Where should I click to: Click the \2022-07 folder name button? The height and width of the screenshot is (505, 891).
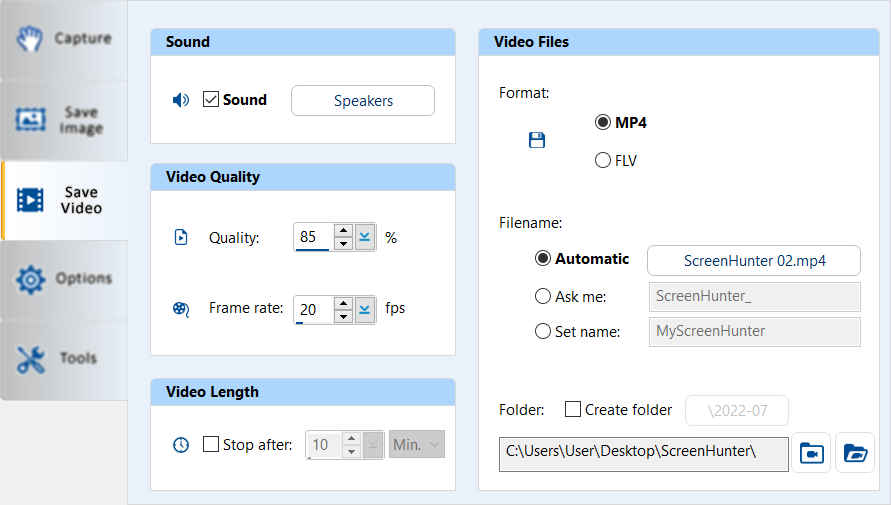[737, 411]
